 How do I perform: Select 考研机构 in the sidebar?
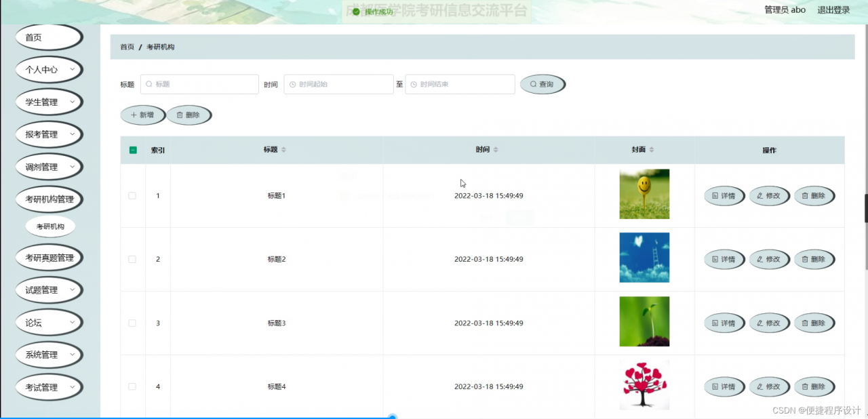pyautogui.click(x=50, y=226)
